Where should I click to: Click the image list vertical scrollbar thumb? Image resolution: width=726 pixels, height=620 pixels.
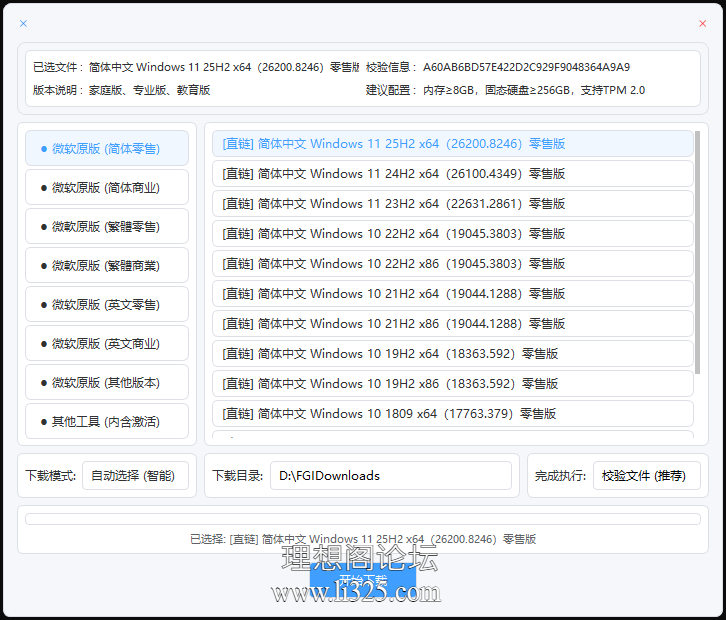(697, 252)
